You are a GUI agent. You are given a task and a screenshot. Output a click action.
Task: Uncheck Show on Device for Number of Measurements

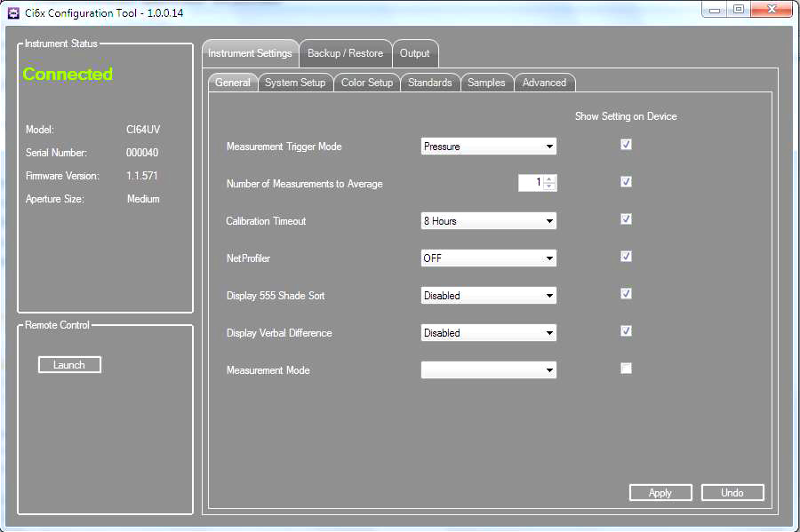[x=626, y=182]
